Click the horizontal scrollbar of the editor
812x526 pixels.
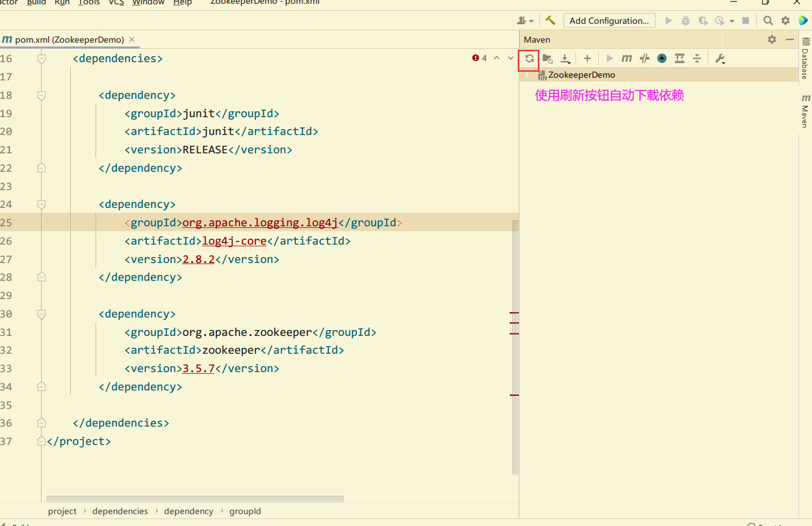click(195, 498)
